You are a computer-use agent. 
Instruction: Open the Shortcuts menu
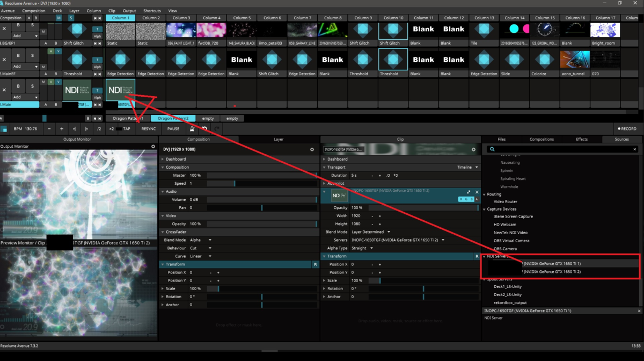click(152, 11)
